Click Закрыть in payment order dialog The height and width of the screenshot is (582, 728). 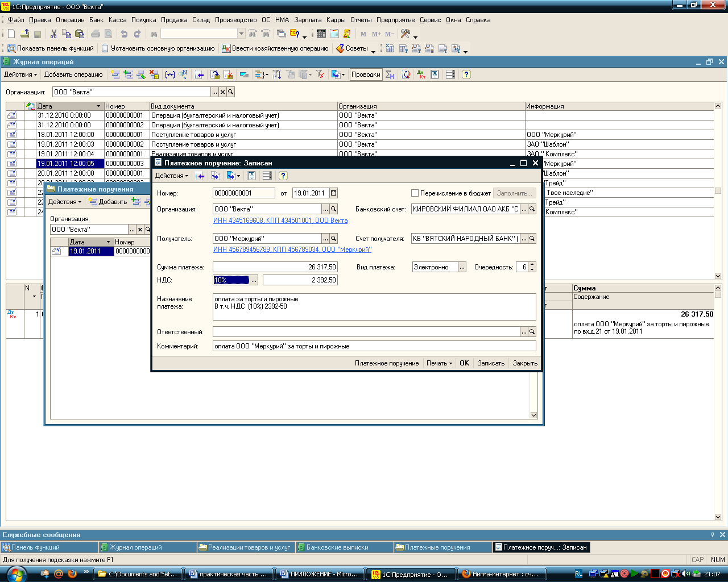coord(525,363)
